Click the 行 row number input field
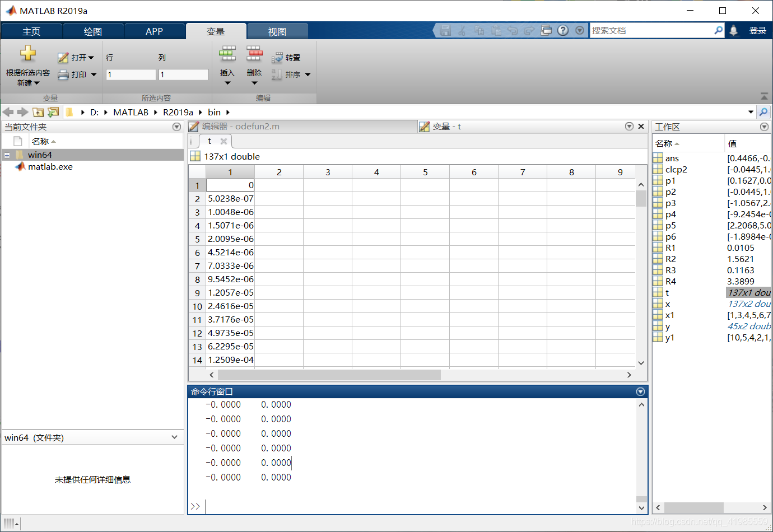The height and width of the screenshot is (532, 773). click(x=131, y=74)
